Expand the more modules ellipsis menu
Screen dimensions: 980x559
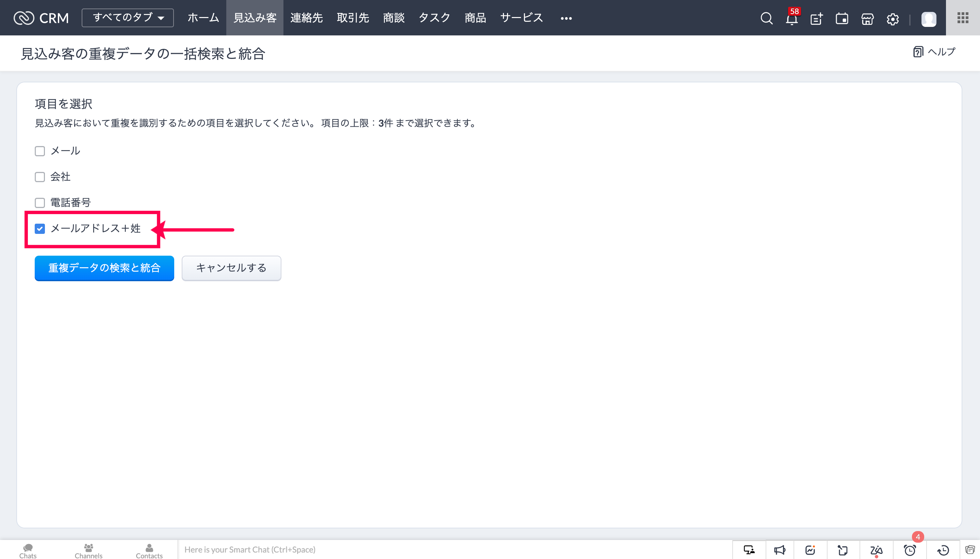click(566, 18)
